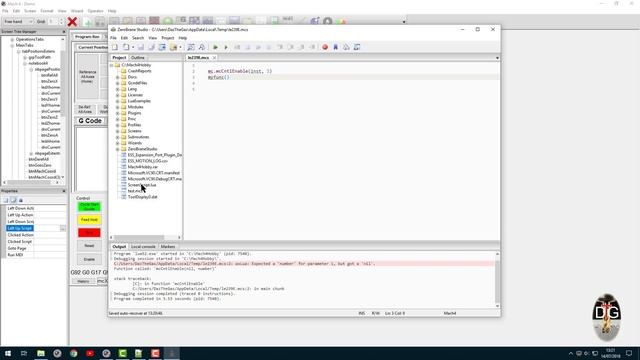Click the red X delete icon in Mach4 toolbar

(x=72, y=21)
